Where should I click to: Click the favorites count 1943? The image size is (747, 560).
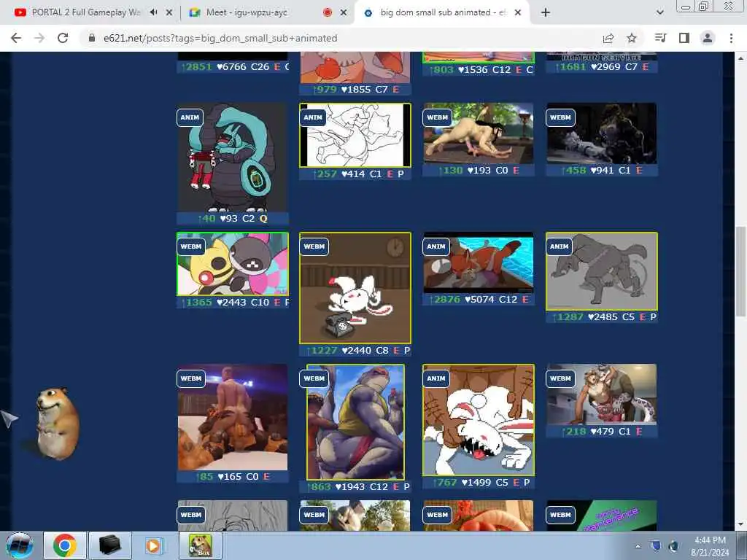pyautogui.click(x=350, y=486)
